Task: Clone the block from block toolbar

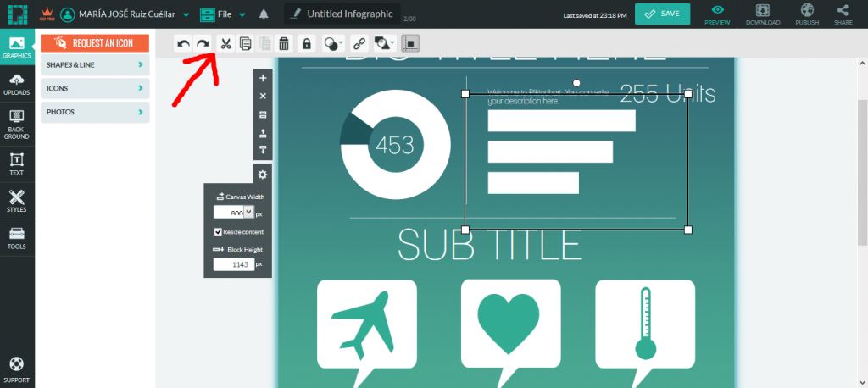Action: point(263,114)
